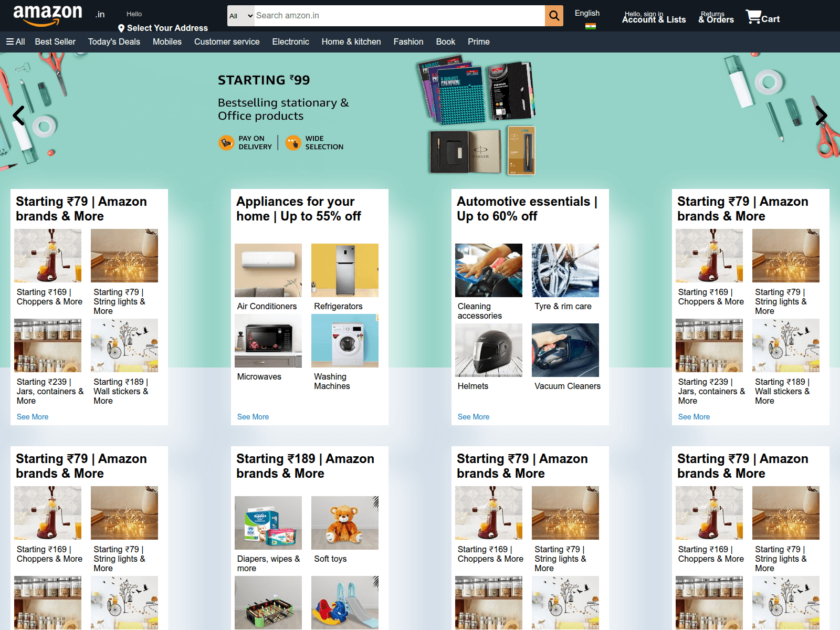Click Starting ₹189 Amazon brands & More heading

click(305, 466)
